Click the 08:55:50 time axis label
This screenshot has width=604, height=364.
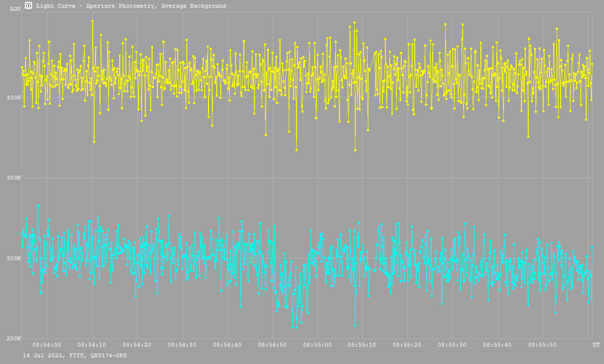(542, 345)
